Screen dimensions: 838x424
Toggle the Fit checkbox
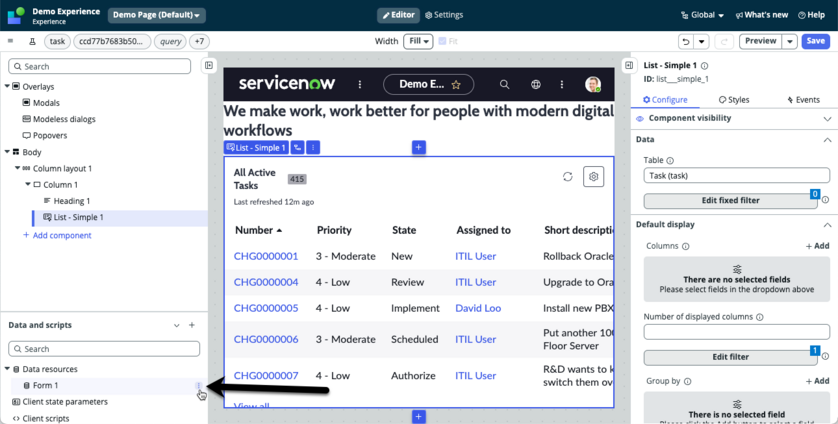442,41
